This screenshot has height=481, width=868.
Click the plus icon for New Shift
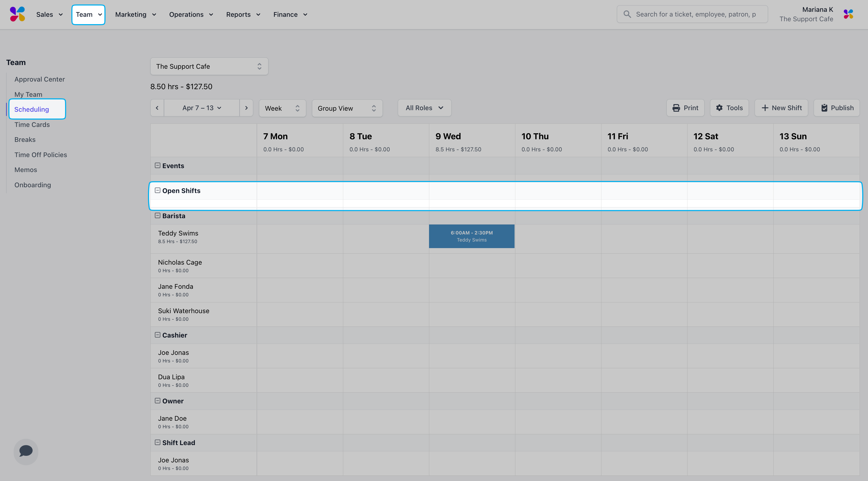pyautogui.click(x=765, y=108)
